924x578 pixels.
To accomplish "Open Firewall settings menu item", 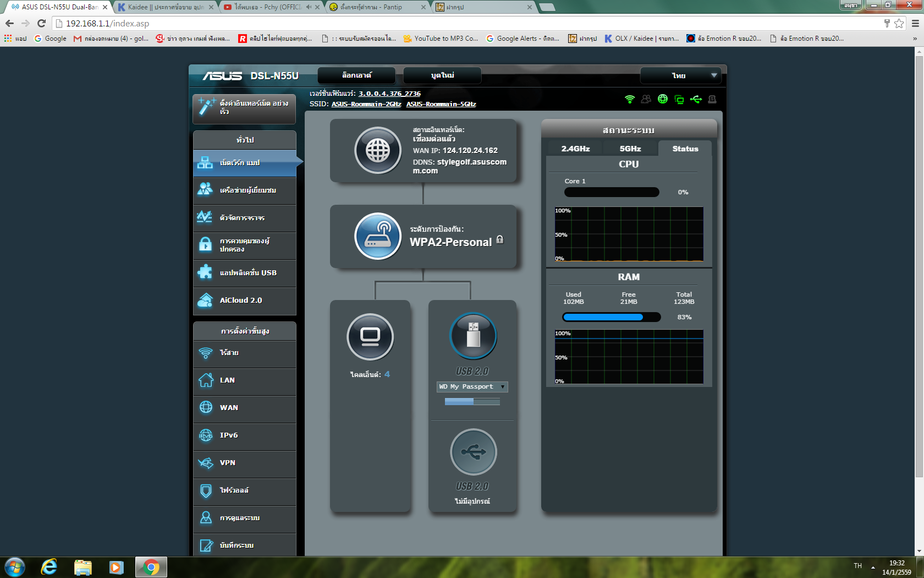I will coord(244,490).
